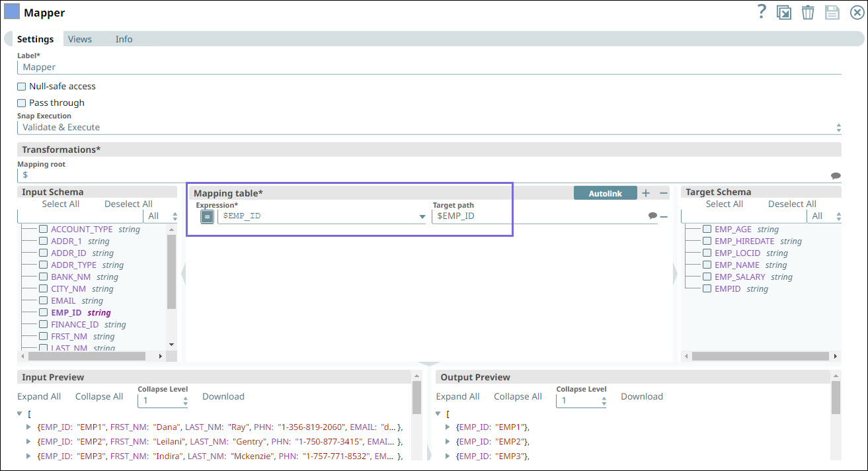Click the Label input field
The image size is (868, 471).
point(429,67)
